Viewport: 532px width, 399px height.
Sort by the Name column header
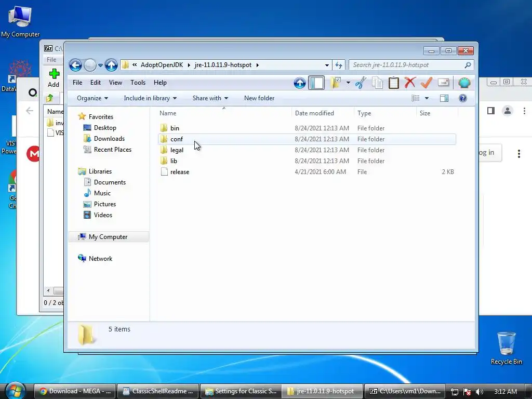click(x=224, y=113)
